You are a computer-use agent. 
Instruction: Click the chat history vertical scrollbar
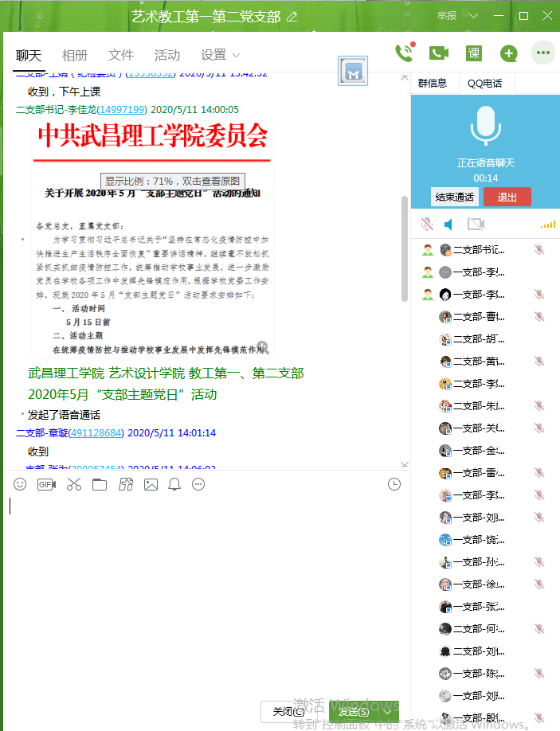click(404, 249)
